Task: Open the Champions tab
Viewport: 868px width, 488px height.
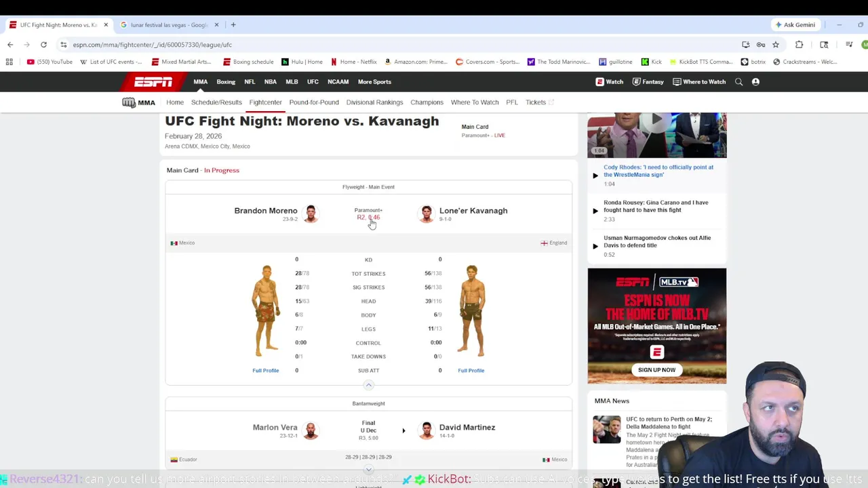Action: [x=427, y=102]
